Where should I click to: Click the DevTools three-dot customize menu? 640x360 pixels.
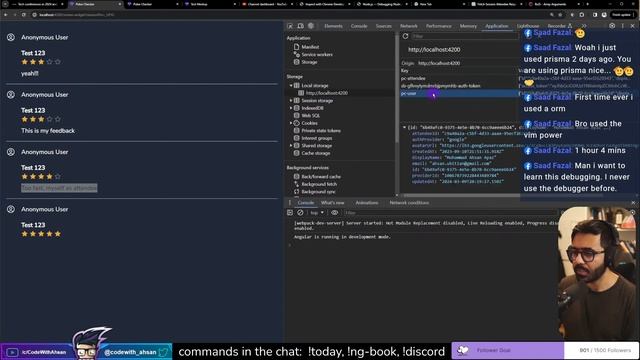coord(622,26)
